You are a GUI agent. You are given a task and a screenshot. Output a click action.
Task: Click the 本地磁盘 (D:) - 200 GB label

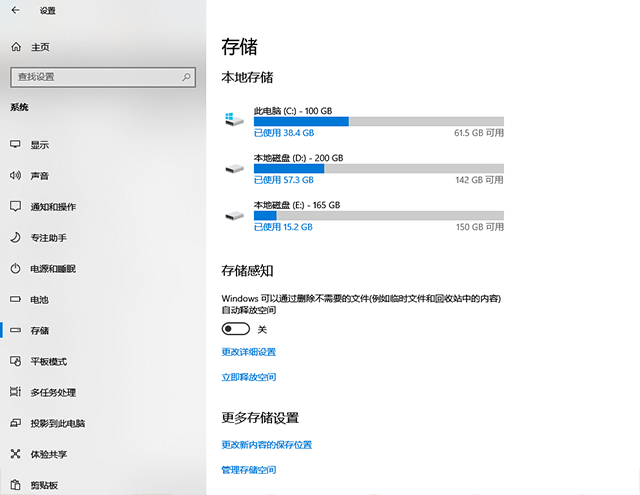click(298, 158)
